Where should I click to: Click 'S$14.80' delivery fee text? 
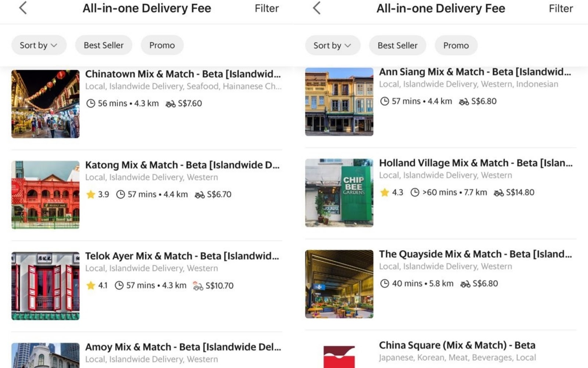520,192
